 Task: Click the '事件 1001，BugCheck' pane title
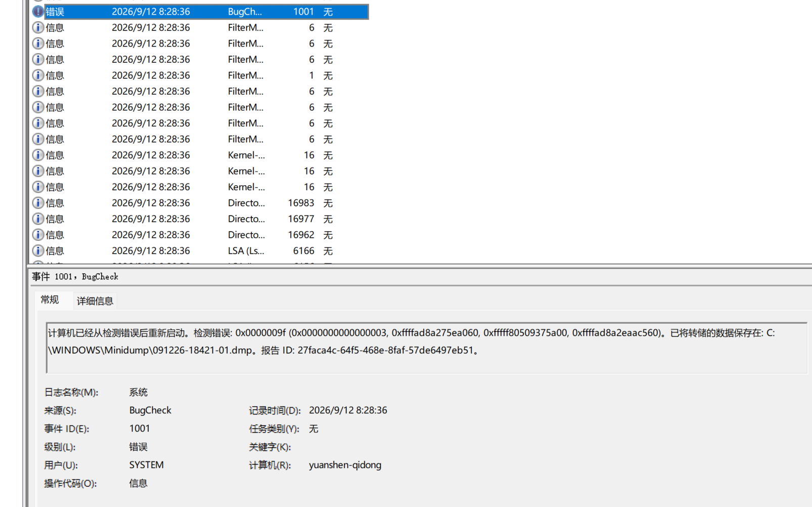[75, 277]
